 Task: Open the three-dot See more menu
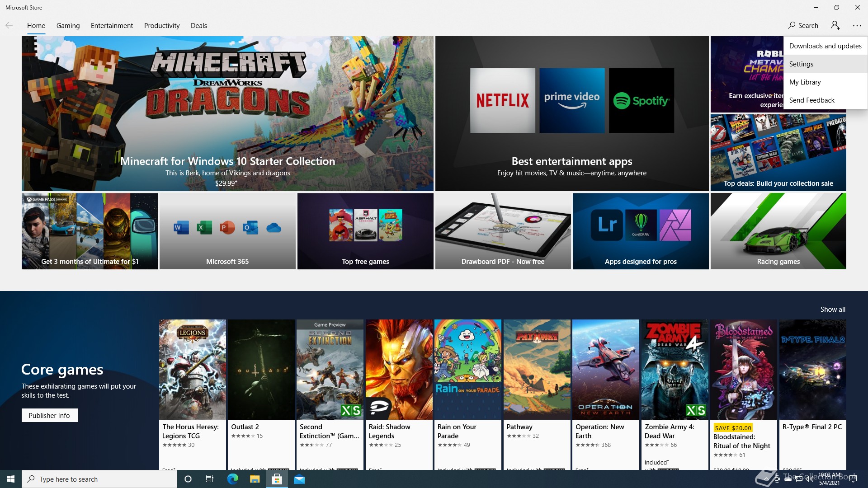click(857, 26)
